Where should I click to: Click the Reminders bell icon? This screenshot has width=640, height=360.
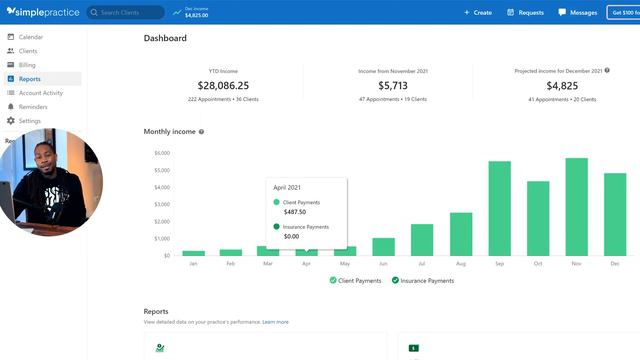(x=11, y=107)
